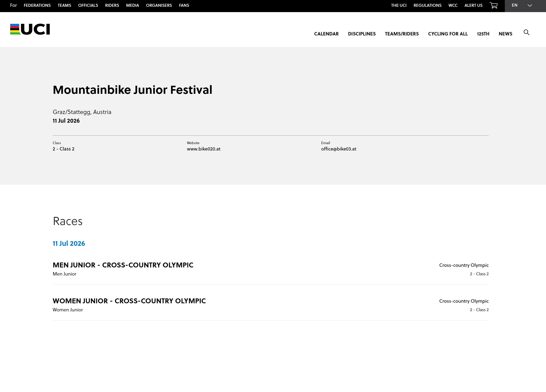The image size is (546, 392).
Task: Open CYCLING FOR ALL page
Action: tap(448, 34)
